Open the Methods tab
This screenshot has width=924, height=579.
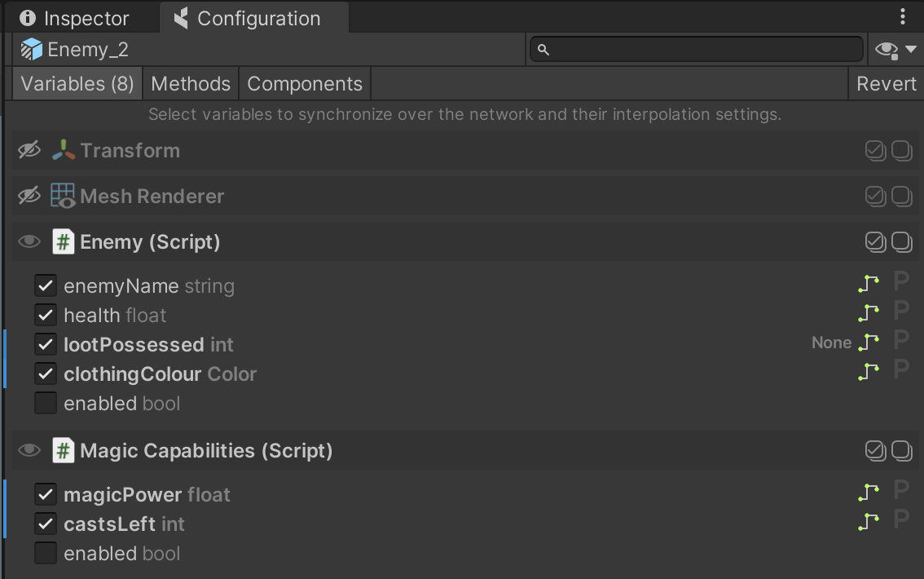(191, 84)
